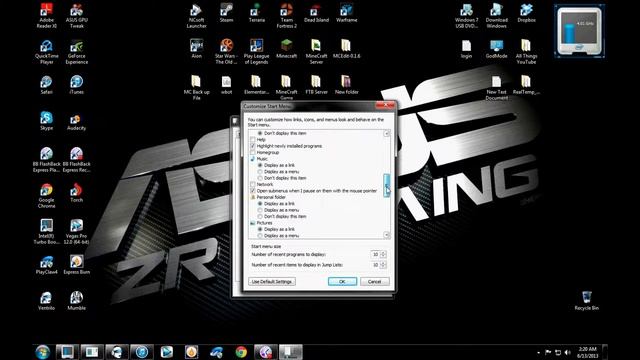Confirm with the OK button
The image size is (640, 360).
click(342, 282)
